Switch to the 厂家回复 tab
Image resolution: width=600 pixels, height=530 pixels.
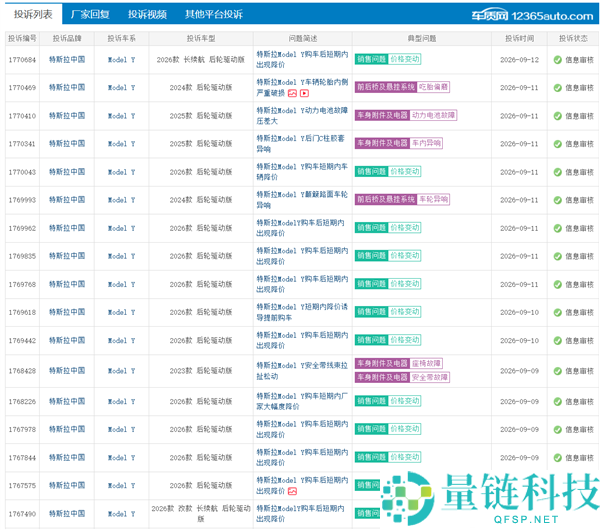coord(90,14)
